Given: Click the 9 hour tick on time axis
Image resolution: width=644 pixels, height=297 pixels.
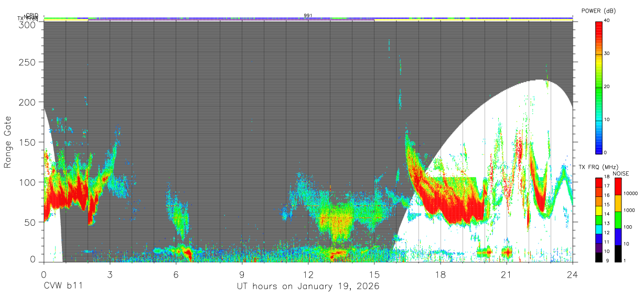Looking at the screenshot, I should (242, 274).
